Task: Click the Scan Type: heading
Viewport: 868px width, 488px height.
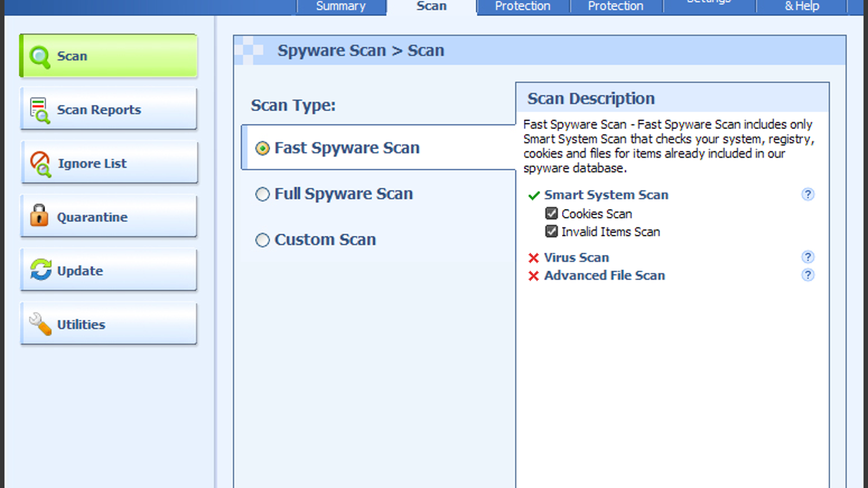Action: point(293,106)
